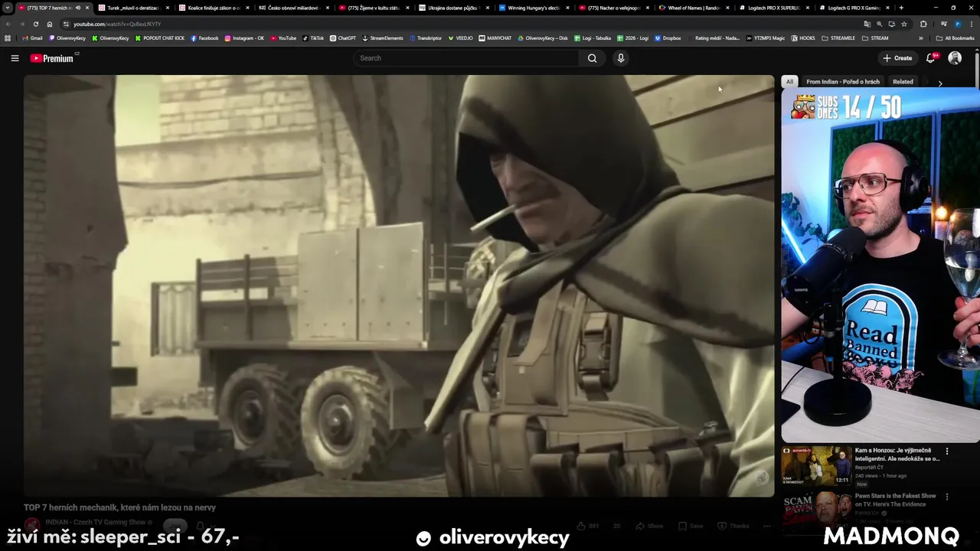Open YouTube notifications bell
The image size is (980, 551).
[x=931, y=58]
